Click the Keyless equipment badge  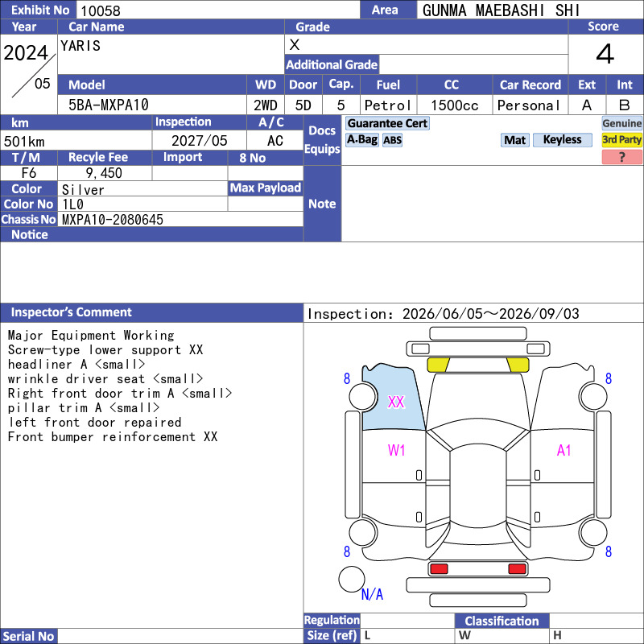562,139
